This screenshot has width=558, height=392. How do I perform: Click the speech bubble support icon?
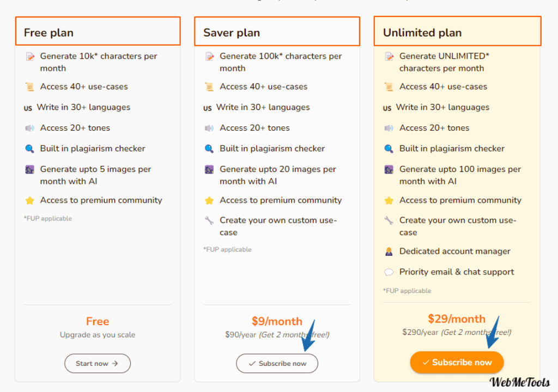coord(389,272)
